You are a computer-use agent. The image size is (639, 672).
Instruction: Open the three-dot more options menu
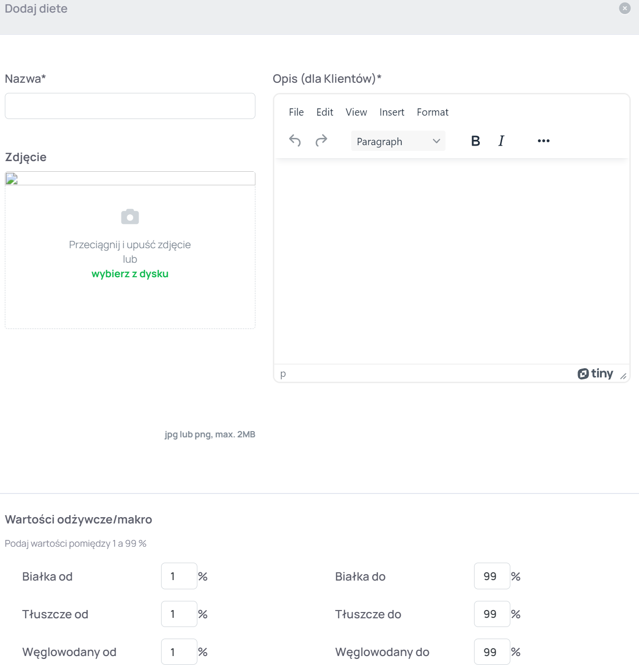click(543, 141)
